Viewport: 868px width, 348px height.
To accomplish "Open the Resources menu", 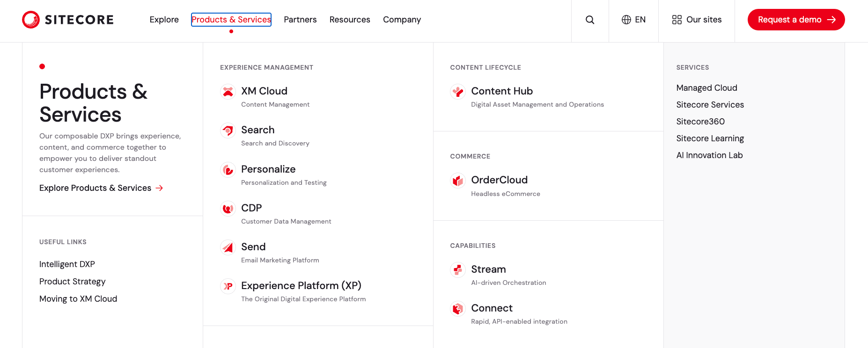I will [350, 20].
